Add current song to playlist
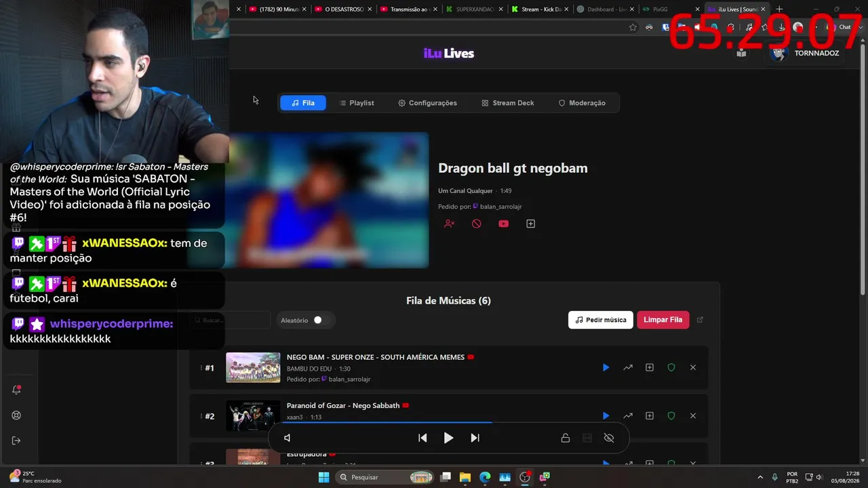 click(x=530, y=224)
